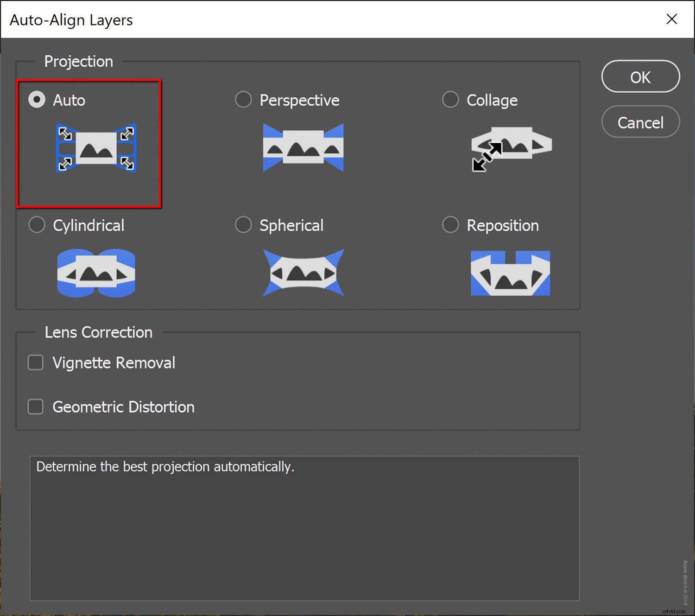
Task: Select the Collage radio button
Action: click(x=450, y=99)
